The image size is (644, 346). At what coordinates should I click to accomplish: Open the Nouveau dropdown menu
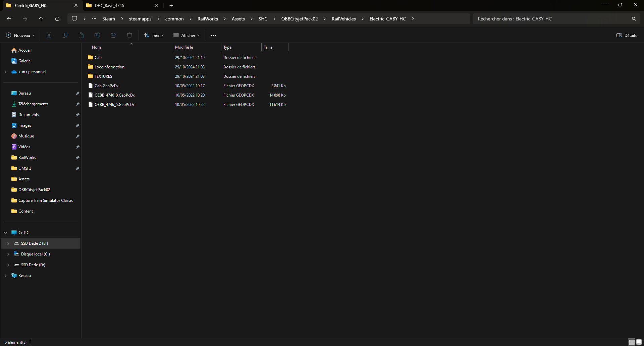tap(20, 35)
